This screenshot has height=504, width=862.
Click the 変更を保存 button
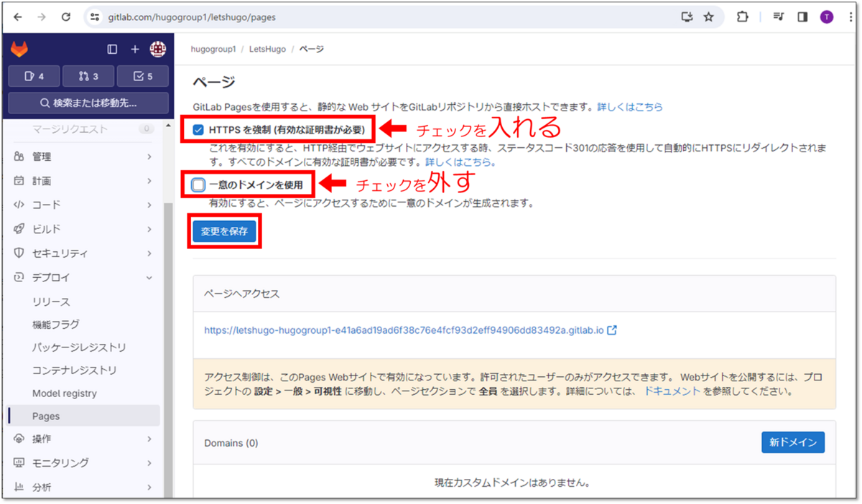pos(224,231)
